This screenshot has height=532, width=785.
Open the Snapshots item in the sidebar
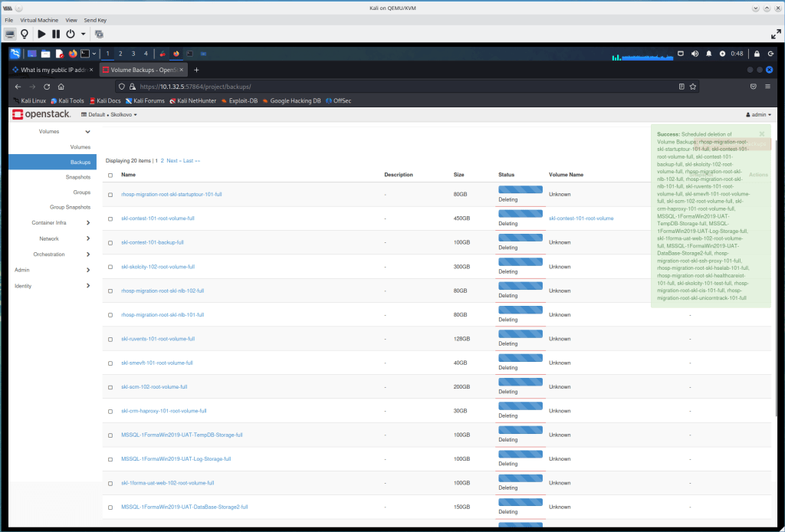point(78,177)
